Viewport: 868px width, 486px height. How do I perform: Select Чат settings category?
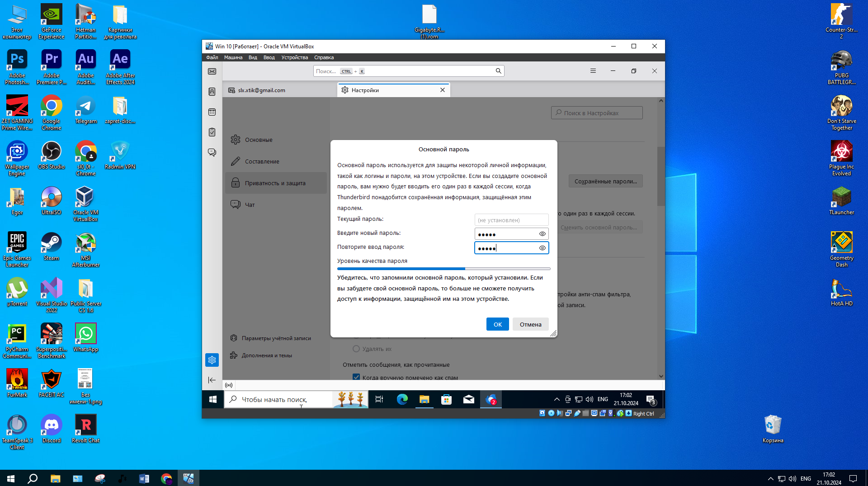pos(276,205)
